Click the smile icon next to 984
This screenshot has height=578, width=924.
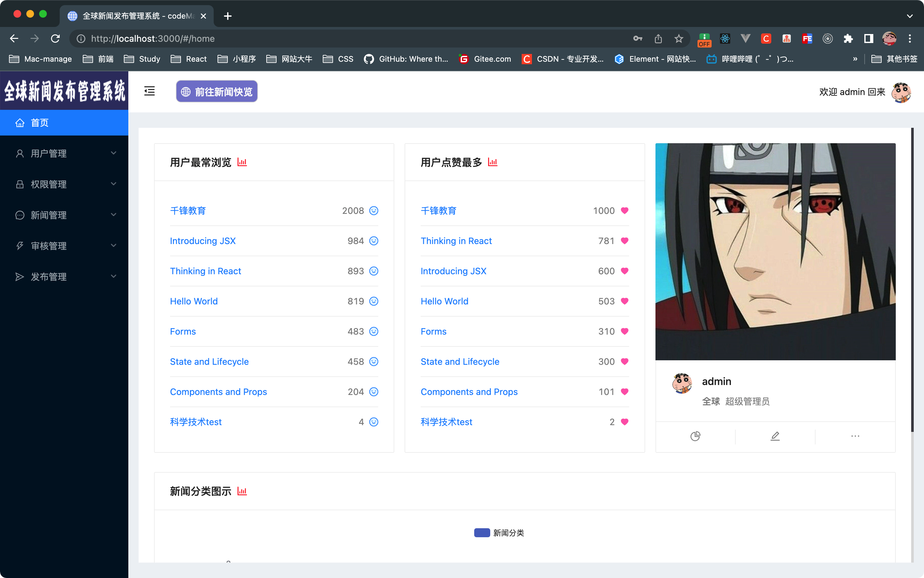point(374,241)
